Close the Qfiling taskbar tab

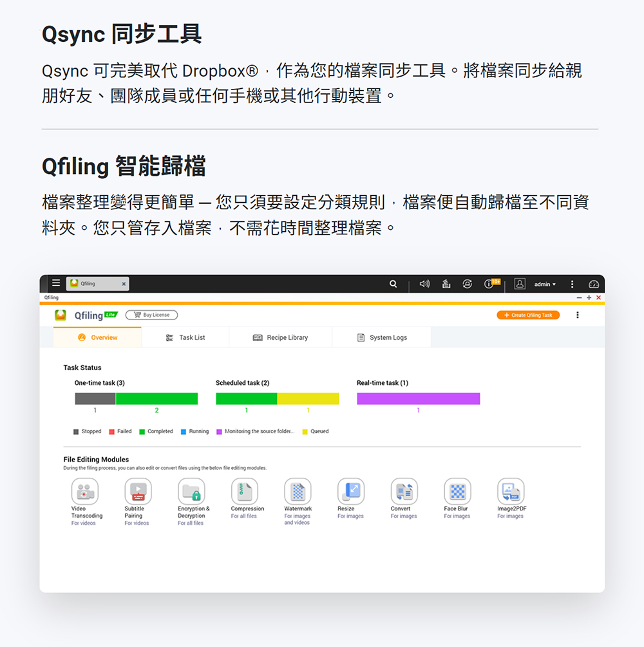[124, 284]
